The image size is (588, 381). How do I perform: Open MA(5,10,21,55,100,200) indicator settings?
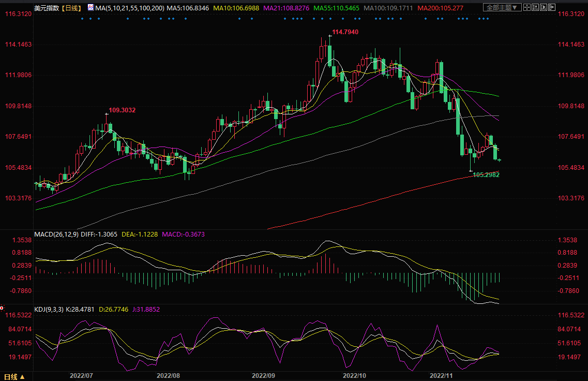(129, 8)
